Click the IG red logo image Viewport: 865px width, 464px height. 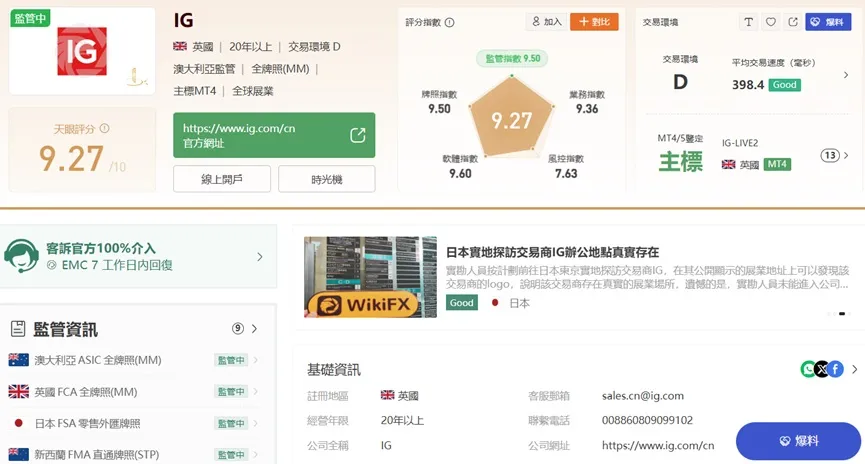82,51
